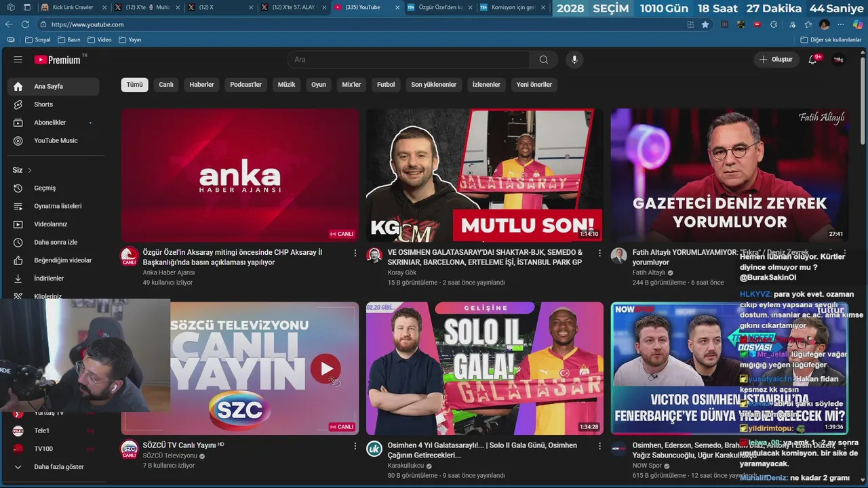
Task: Select the Son yüklenenler filter chip
Action: pyautogui.click(x=433, y=85)
